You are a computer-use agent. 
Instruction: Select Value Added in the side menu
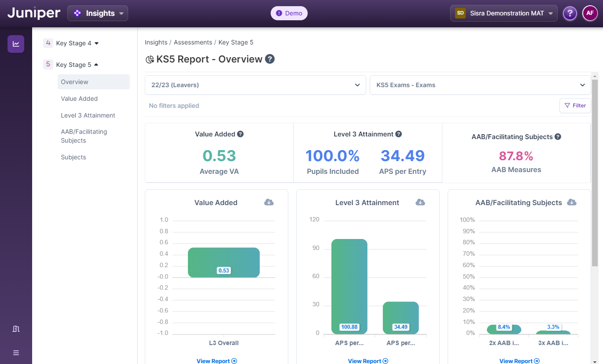point(79,99)
